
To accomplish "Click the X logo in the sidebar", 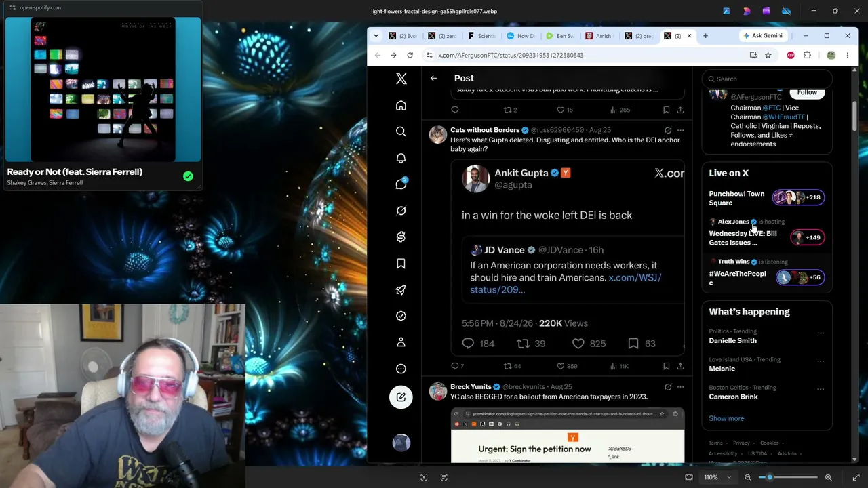I will (x=401, y=79).
